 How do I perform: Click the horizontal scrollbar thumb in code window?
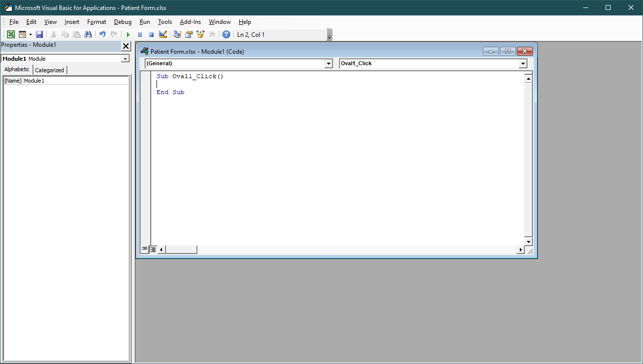[181, 249]
